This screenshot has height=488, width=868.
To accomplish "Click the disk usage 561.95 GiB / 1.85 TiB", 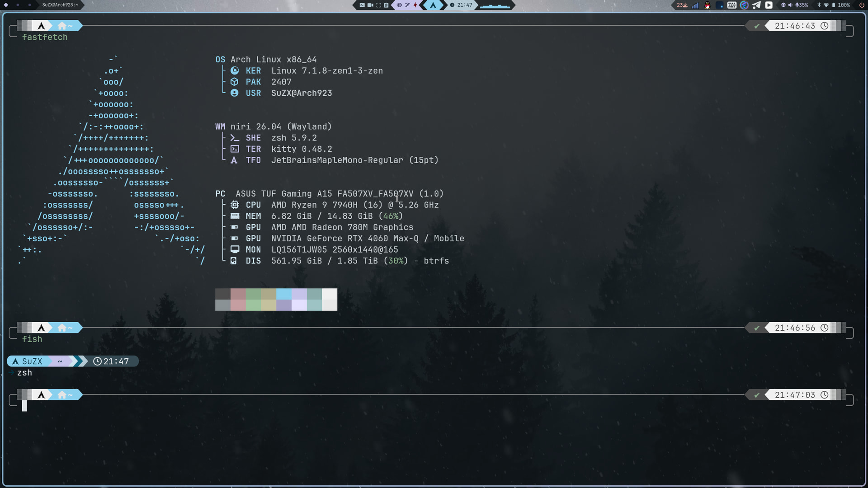I will pyautogui.click(x=325, y=261).
